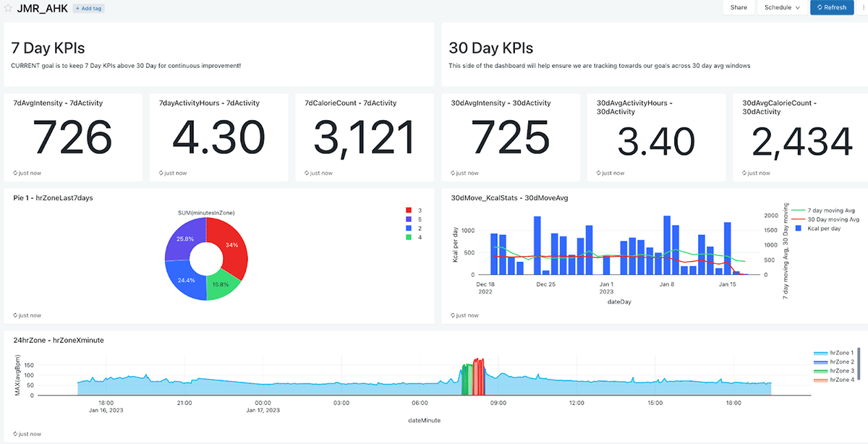Viewport: 868px width, 444px height.
Task: Click refresh icon under 7dAvgIntensity widget
Action: coord(16,173)
